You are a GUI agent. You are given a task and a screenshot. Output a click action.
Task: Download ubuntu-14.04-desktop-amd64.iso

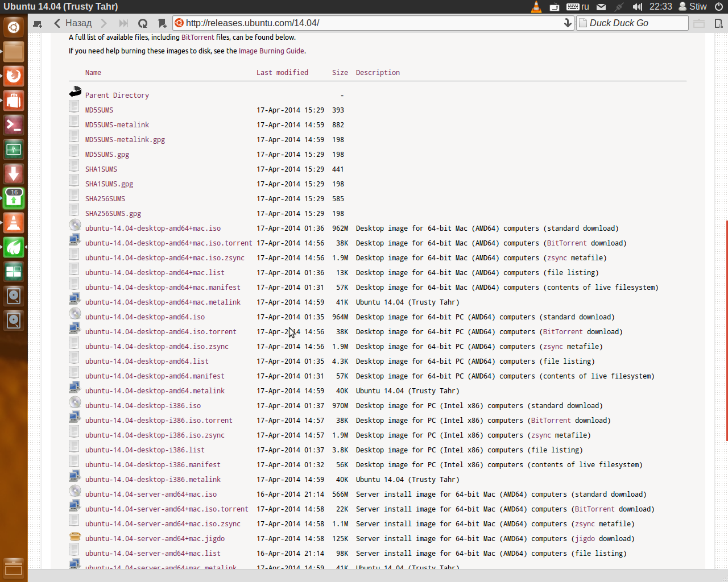click(145, 317)
